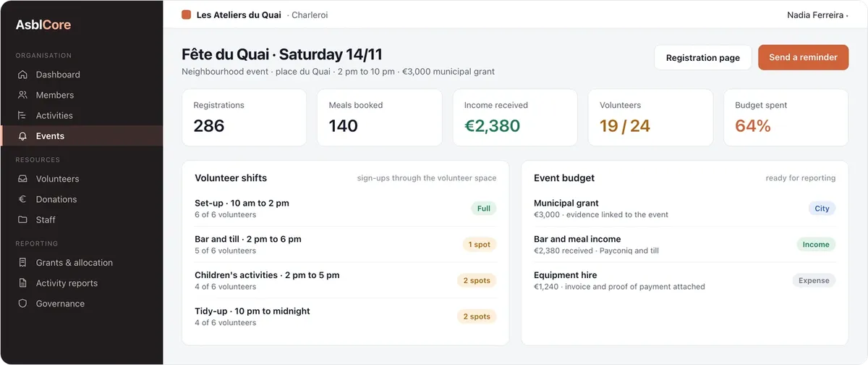Viewport: 868px width, 365px height.
Task: Open the Staff folder icon
Action: pos(22,219)
